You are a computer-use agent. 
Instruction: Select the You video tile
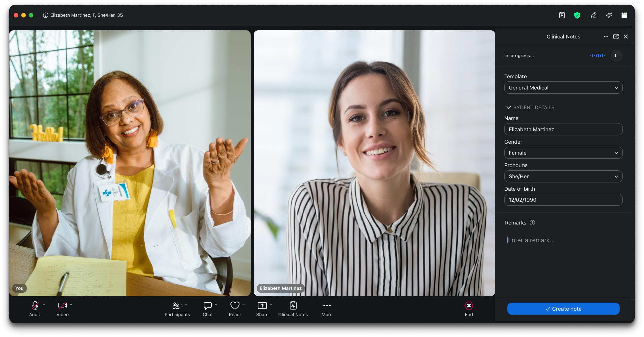point(130,163)
